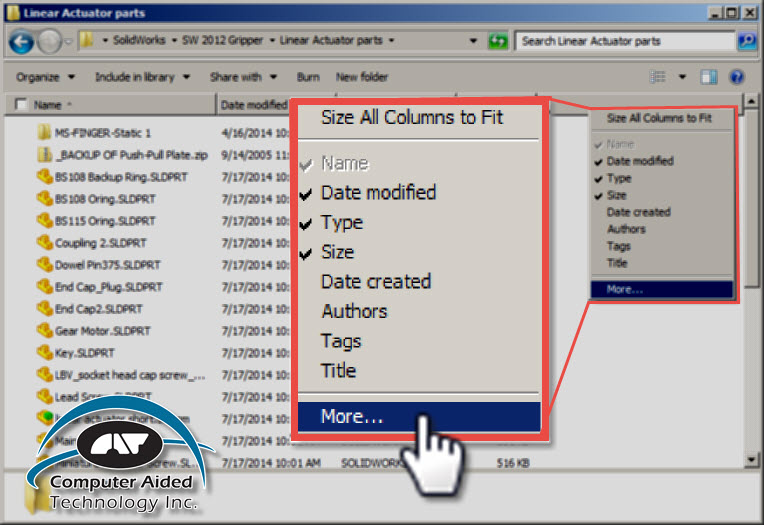764x525 pixels.
Task: Click the Key.SLDPRT part icon
Action: (44, 352)
